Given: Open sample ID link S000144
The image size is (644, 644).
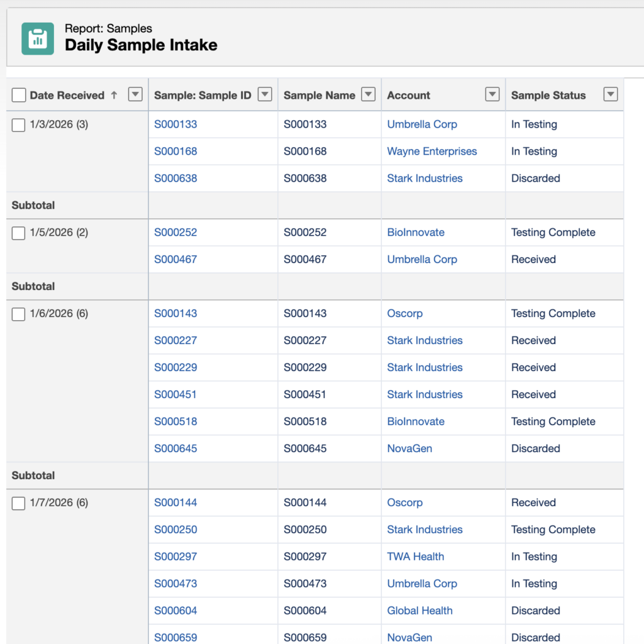Looking at the screenshot, I should pyautogui.click(x=175, y=502).
